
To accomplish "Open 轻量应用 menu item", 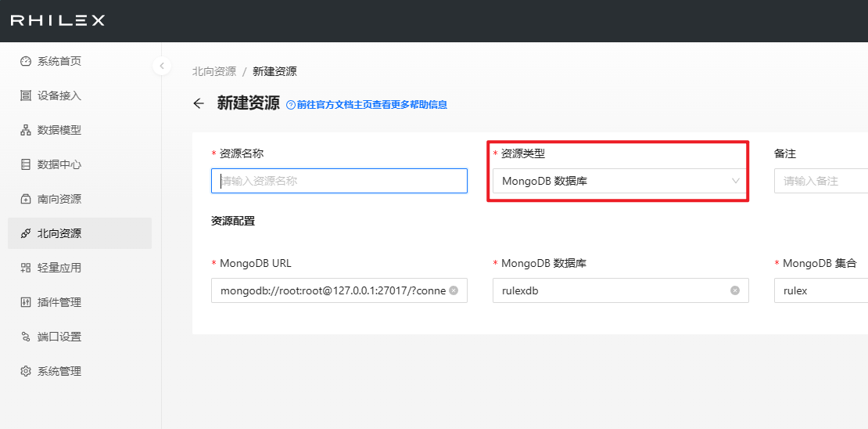I will coord(80,268).
